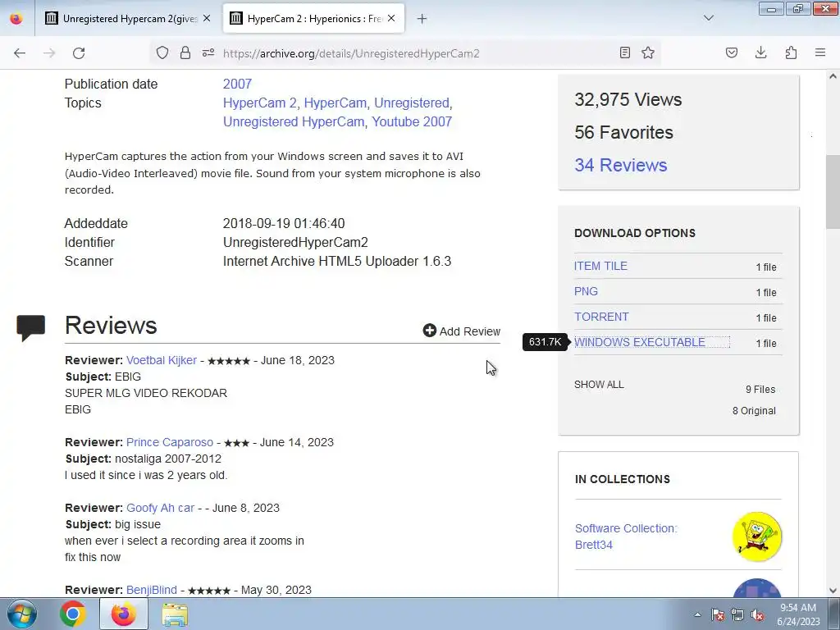Open the network tray icon
Screen dimensions: 840x630
(x=737, y=614)
